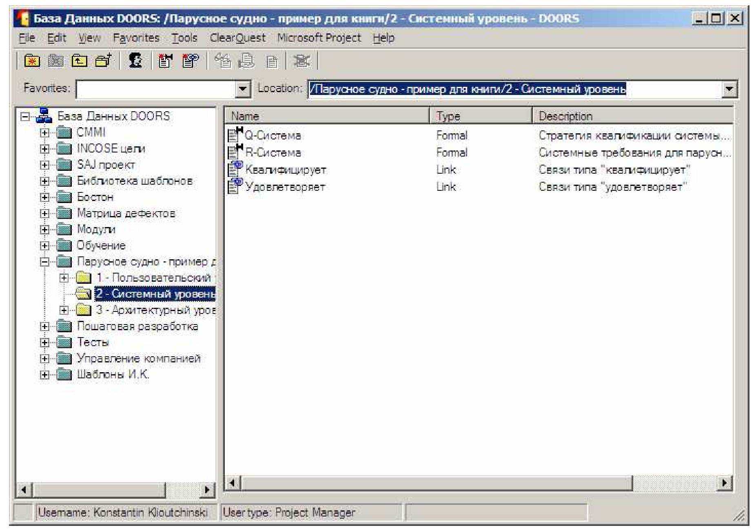Click the Модули project folder icon
Viewport: 756px width, 532px height.
pos(64,230)
